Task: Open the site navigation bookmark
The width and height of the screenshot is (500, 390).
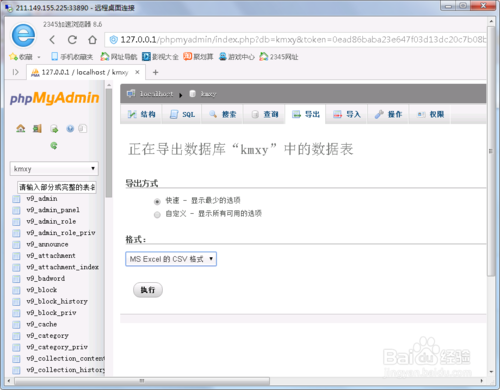Action: [119, 57]
